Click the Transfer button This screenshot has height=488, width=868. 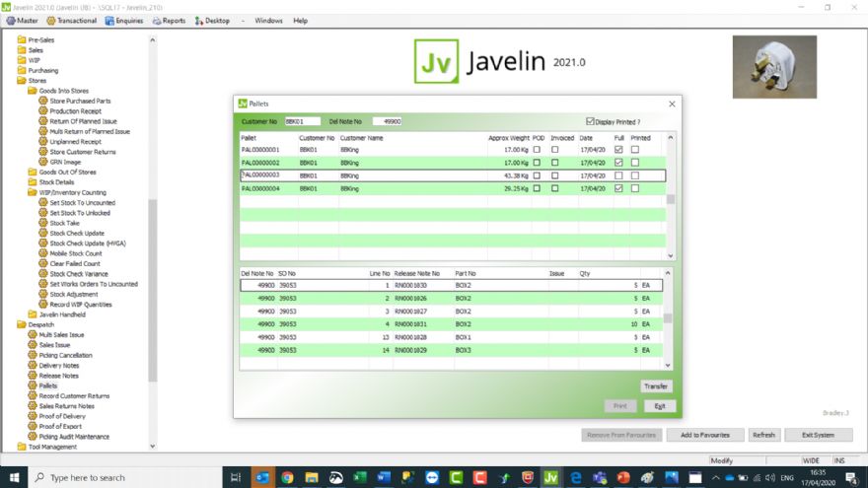(655, 386)
